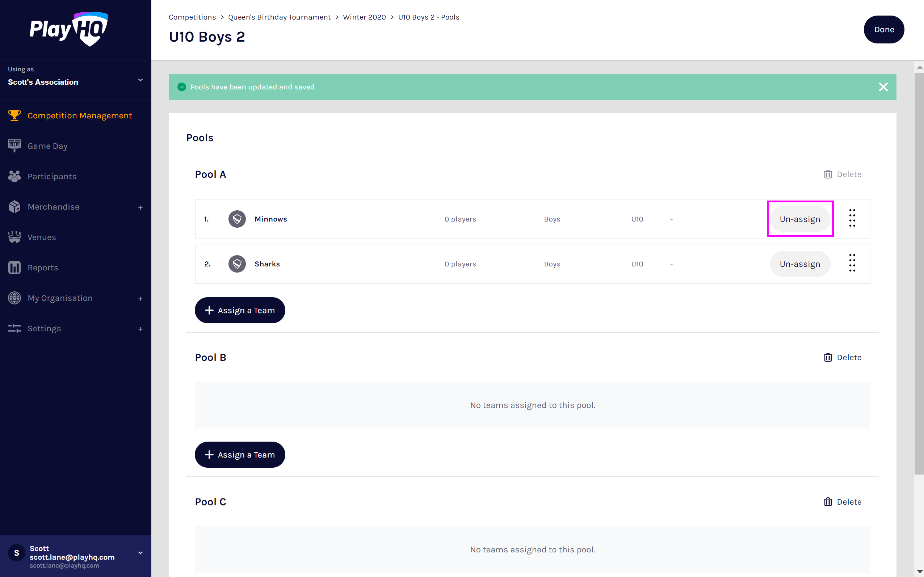Expand the Settings submenu
This screenshot has height=577, width=924.
[x=140, y=329]
